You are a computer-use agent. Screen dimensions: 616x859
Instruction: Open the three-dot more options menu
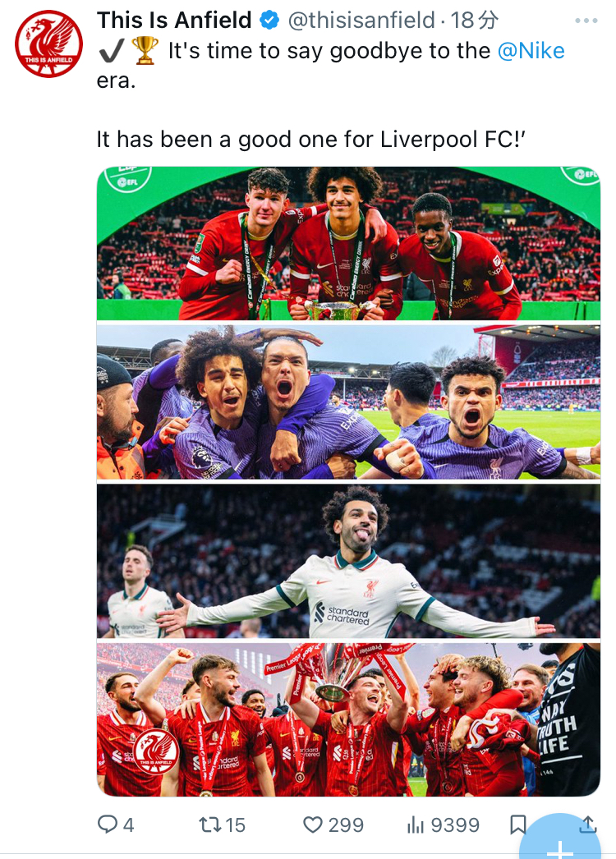pyautogui.click(x=586, y=21)
